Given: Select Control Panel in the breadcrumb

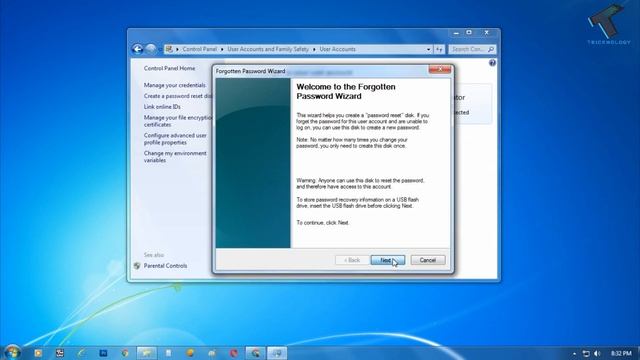Looking at the screenshot, I should [x=200, y=49].
